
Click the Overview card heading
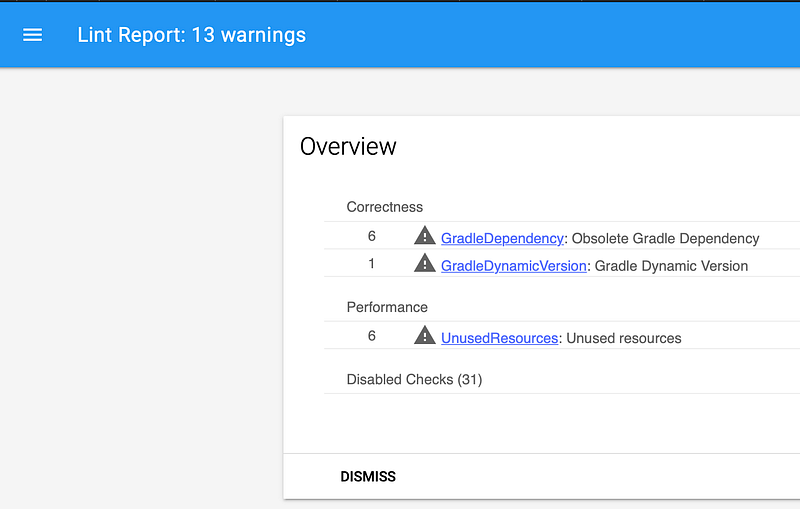coord(348,147)
